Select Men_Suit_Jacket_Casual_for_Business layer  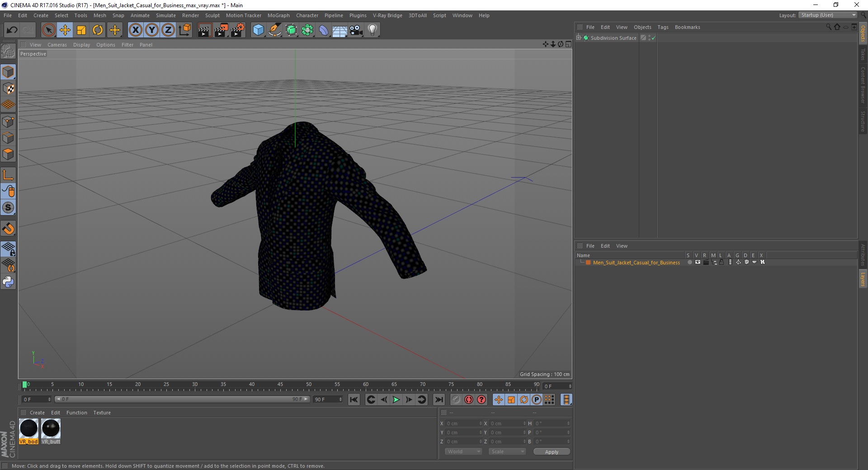pyautogui.click(x=636, y=263)
